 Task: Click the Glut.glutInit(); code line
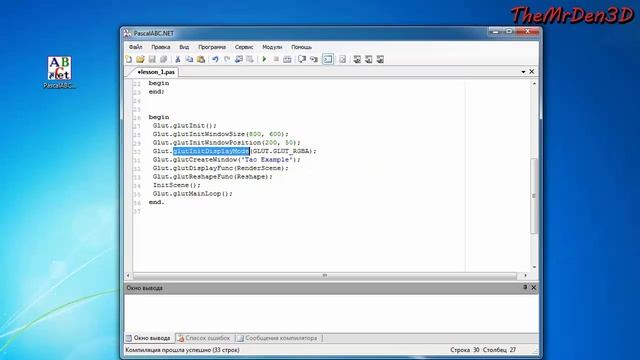[184, 125]
